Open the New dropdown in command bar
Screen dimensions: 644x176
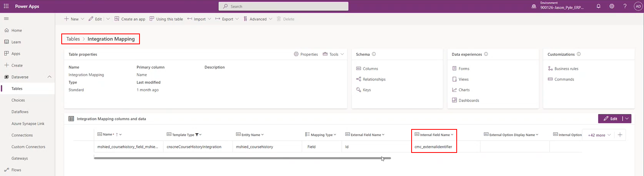pyautogui.click(x=74, y=19)
